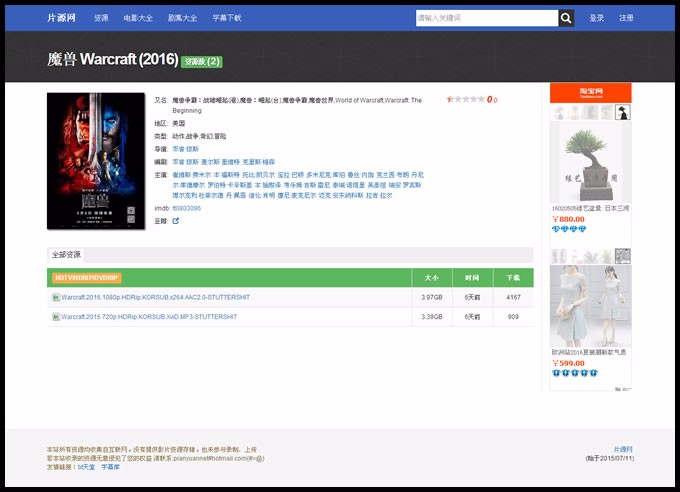This screenshot has width=680, height=492.
Task: Click cast member 克兰西·布朗
Action: tap(392, 175)
